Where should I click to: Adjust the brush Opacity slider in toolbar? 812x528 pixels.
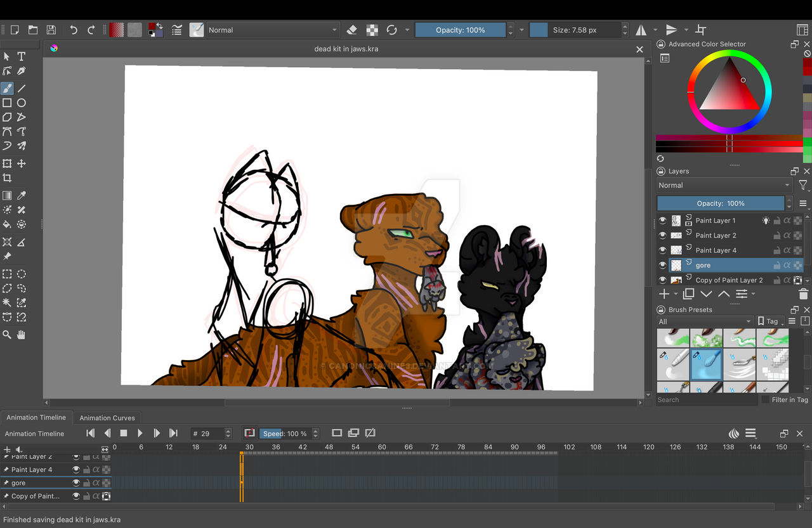[x=461, y=30]
